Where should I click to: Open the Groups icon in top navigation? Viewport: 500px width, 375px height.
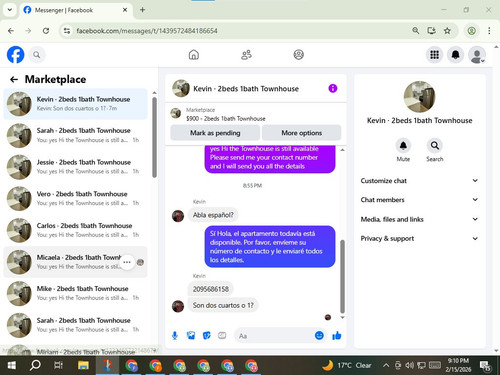tap(299, 55)
